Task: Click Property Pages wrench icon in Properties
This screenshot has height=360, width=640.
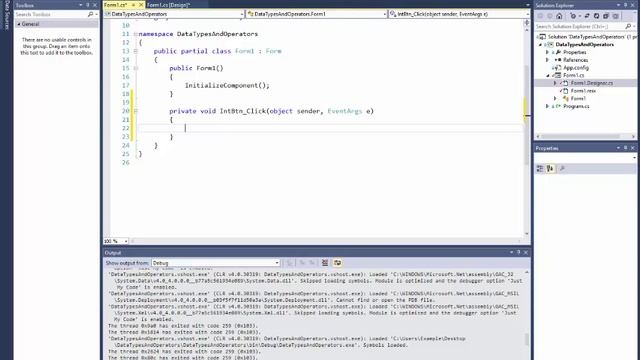Action: click(562, 169)
